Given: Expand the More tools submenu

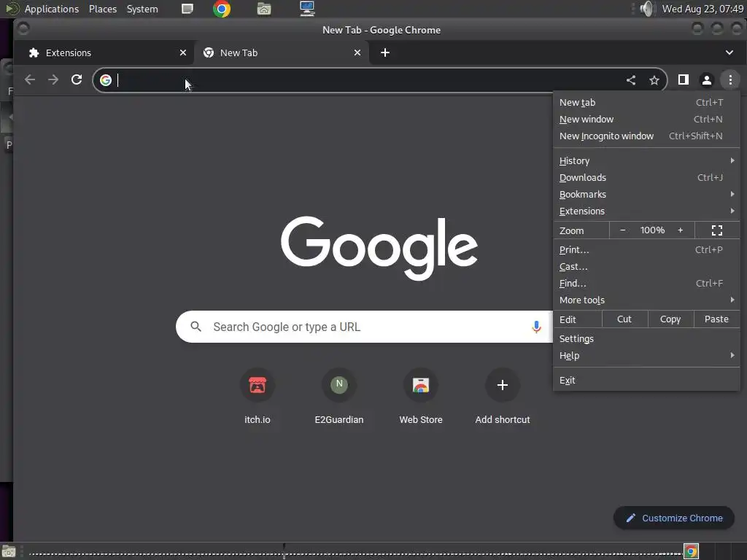Looking at the screenshot, I should [x=646, y=300].
